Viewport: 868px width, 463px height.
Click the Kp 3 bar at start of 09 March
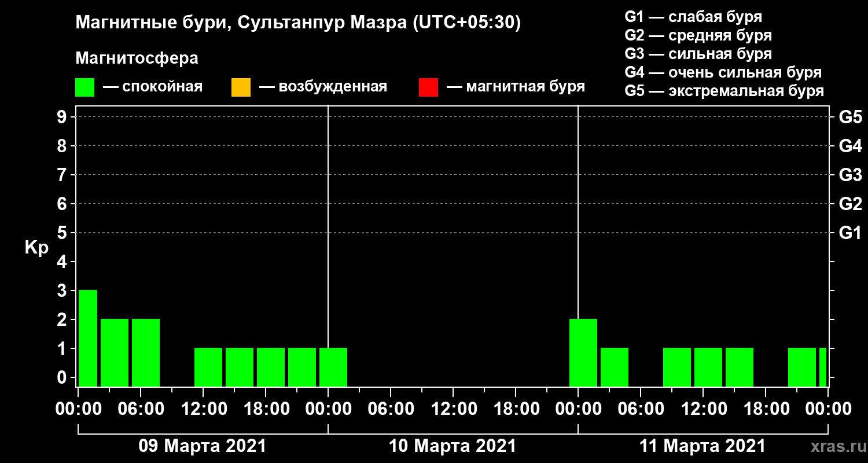point(88,338)
